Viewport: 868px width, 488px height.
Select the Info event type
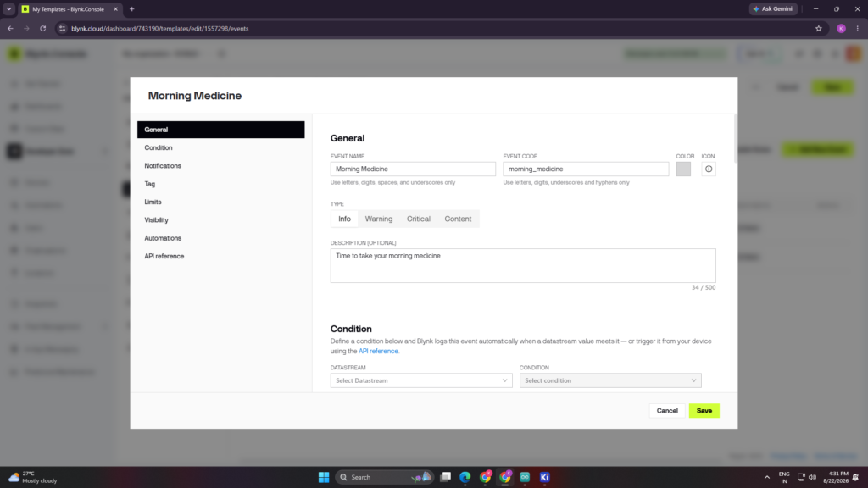point(344,219)
